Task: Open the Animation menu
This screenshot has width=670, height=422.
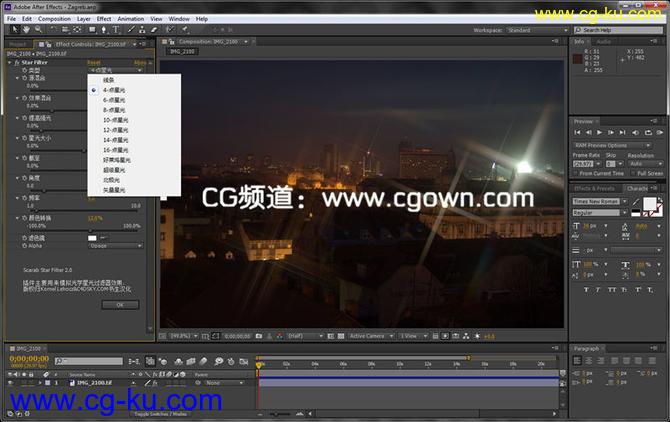Action: [x=131, y=19]
